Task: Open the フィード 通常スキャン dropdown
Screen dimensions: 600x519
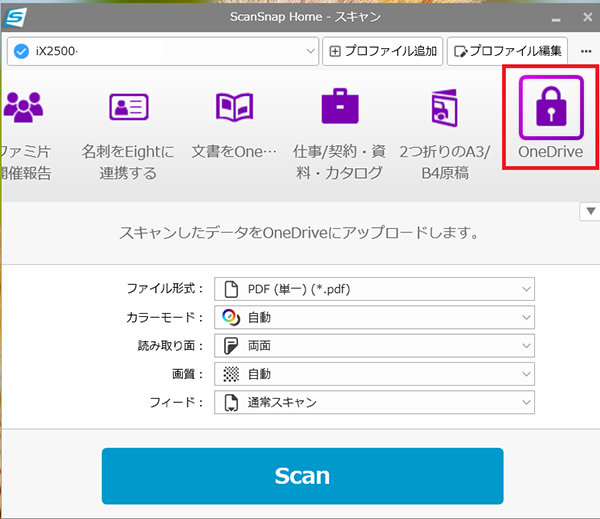Action: click(374, 402)
